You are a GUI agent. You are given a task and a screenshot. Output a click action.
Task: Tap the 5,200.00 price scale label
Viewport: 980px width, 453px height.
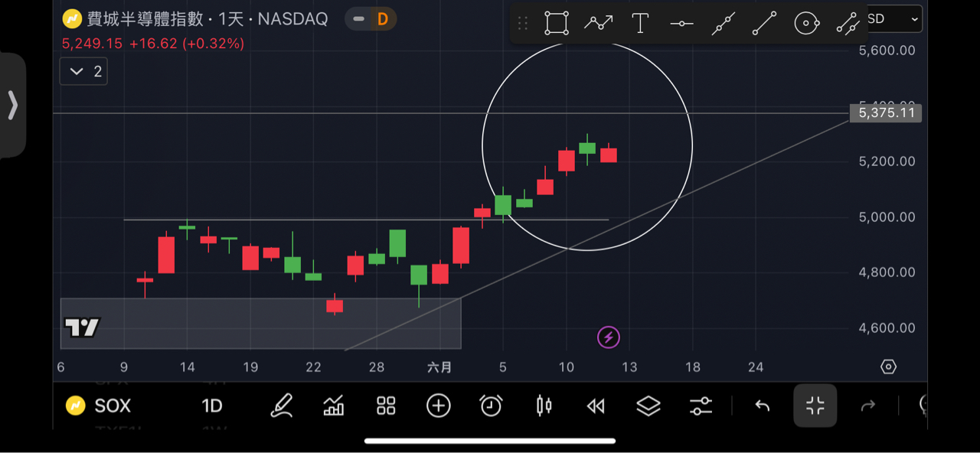pyautogui.click(x=887, y=161)
